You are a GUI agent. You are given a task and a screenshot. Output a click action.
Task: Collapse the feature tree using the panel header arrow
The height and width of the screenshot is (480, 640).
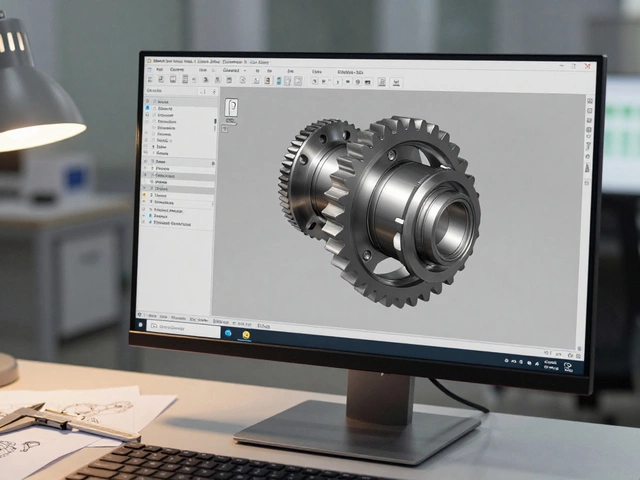coord(214,92)
